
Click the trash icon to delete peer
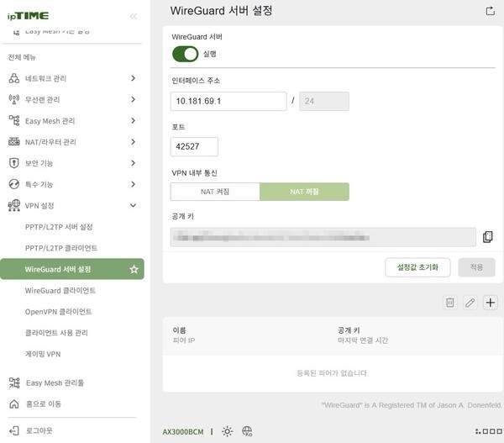(x=449, y=303)
